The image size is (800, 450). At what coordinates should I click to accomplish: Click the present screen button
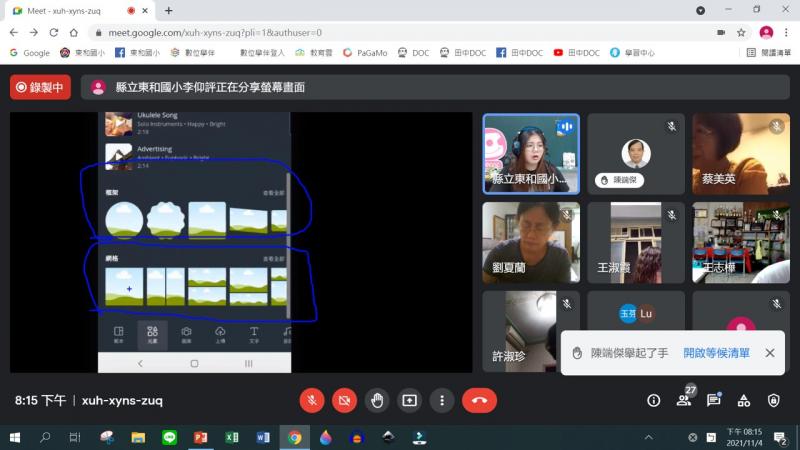(409, 401)
